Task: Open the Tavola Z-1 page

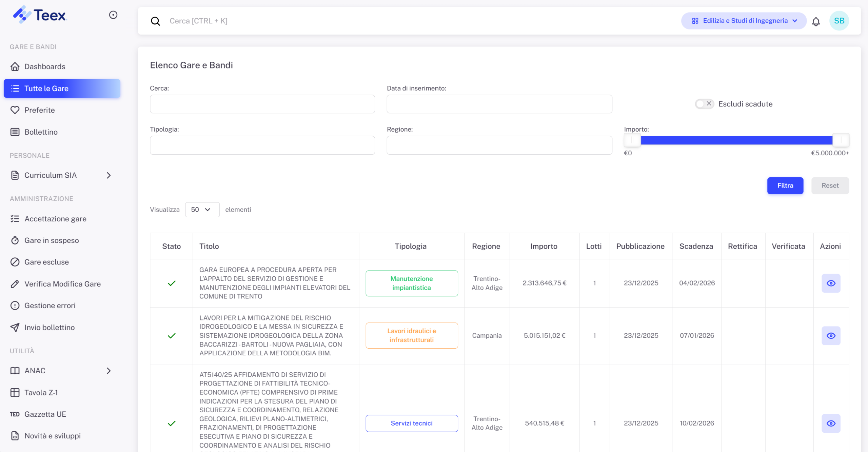Action: (x=41, y=392)
